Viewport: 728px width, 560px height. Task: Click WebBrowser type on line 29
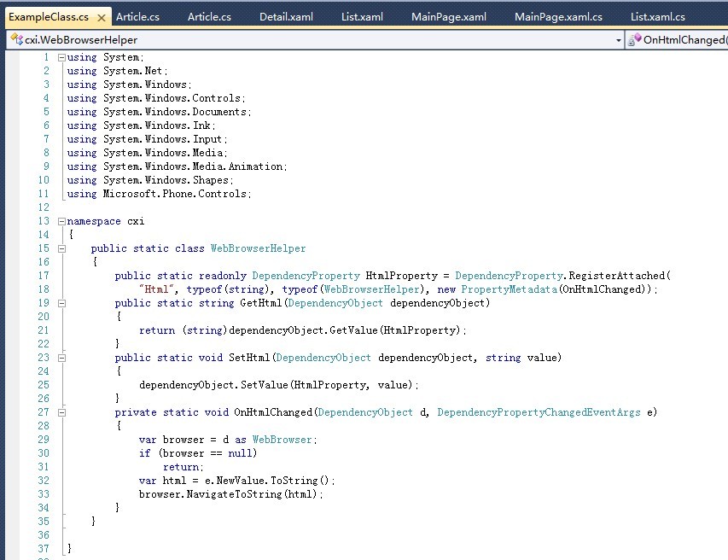(282, 440)
